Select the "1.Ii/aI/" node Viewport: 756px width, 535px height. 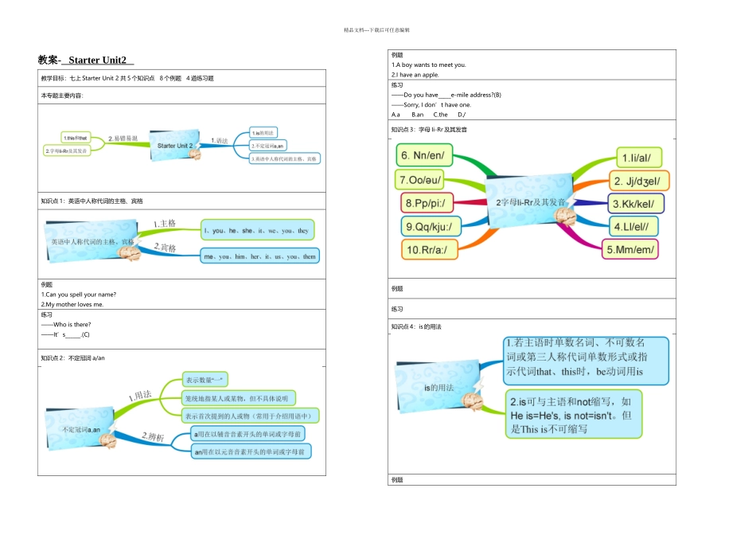pos(639,158)
